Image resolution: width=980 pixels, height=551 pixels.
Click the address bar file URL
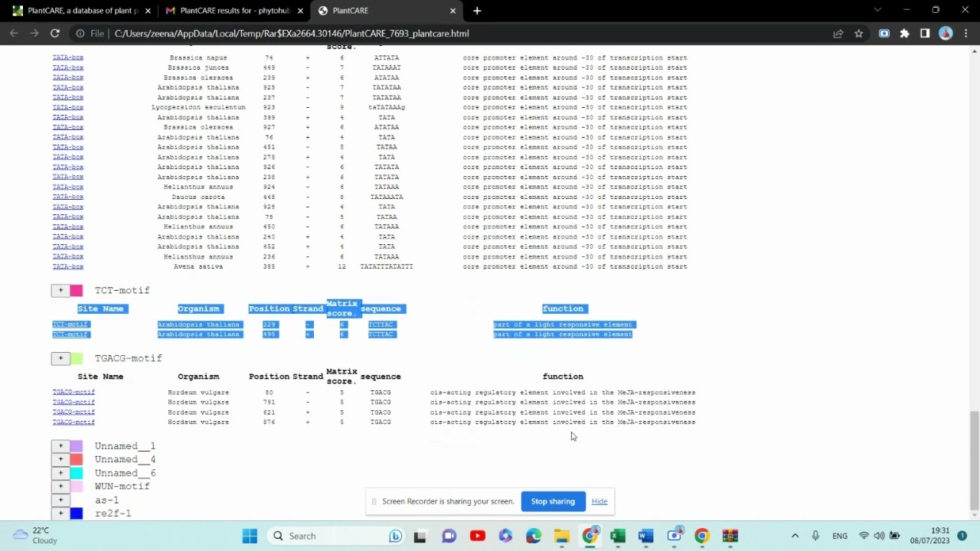292,33
